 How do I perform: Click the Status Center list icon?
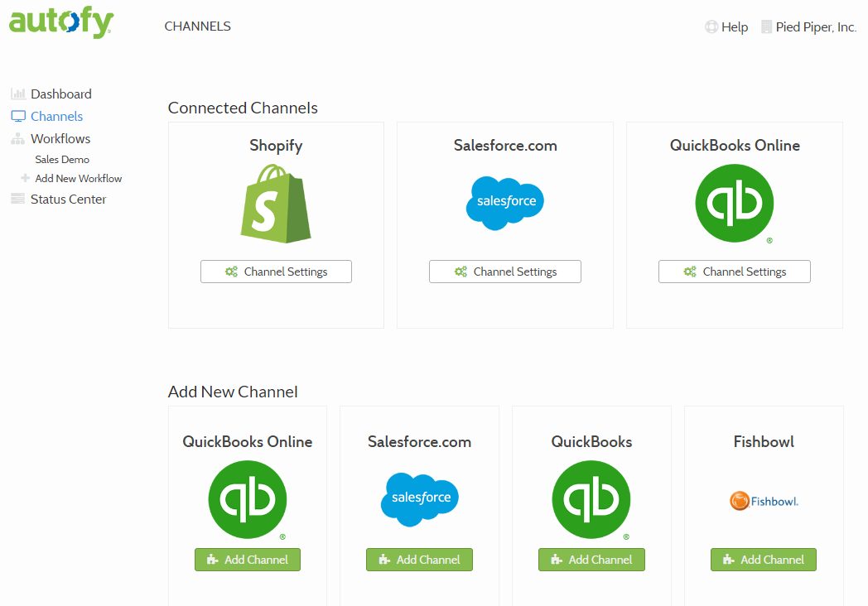coord(17,199)
